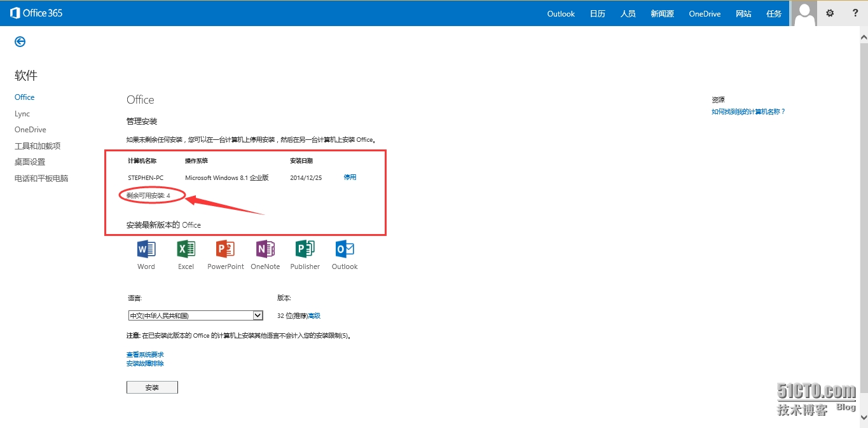The image size is (868, 428).
Task: Click the Publisher application icon
Action: [x=305, y=249]
